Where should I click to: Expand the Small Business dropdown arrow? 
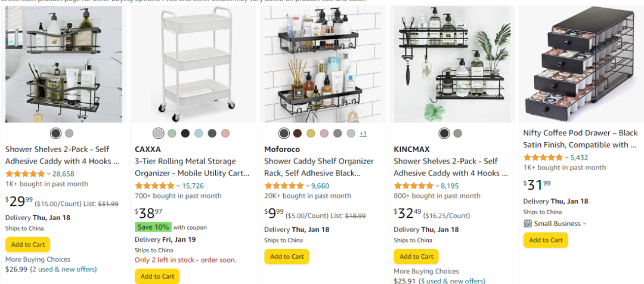(x=585, y=224)
